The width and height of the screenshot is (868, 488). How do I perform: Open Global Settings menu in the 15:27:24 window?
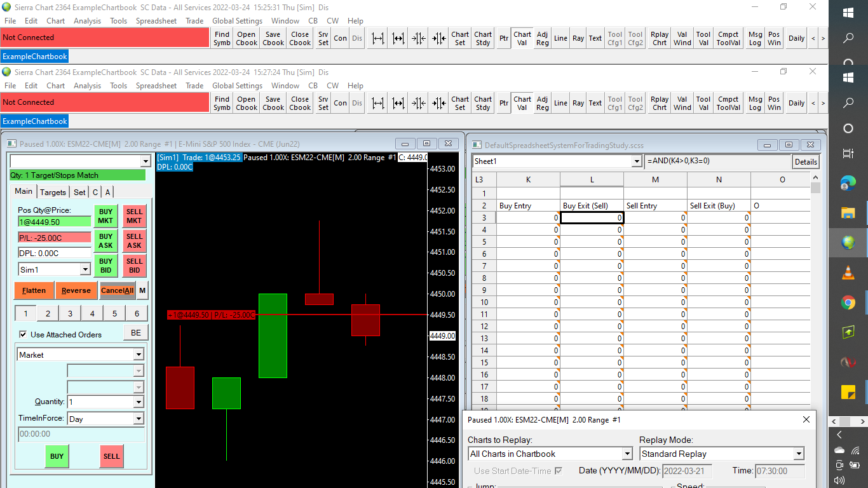237,86
